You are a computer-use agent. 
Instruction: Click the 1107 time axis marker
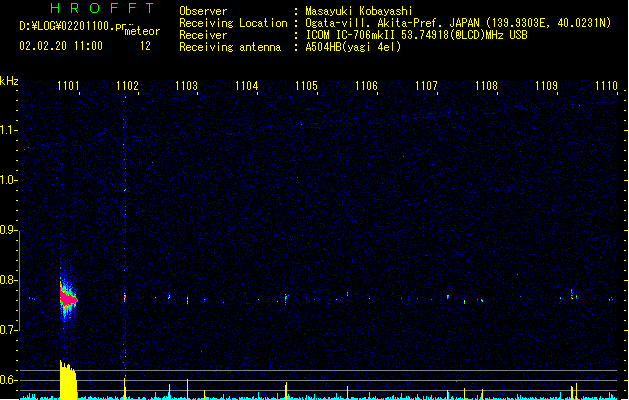click(x=426, y=86)
